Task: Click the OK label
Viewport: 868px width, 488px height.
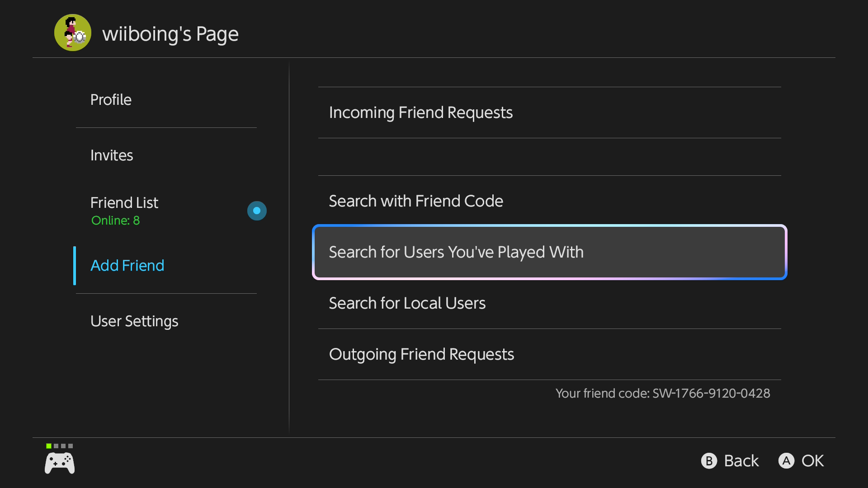Action: (x=812, y=461)
